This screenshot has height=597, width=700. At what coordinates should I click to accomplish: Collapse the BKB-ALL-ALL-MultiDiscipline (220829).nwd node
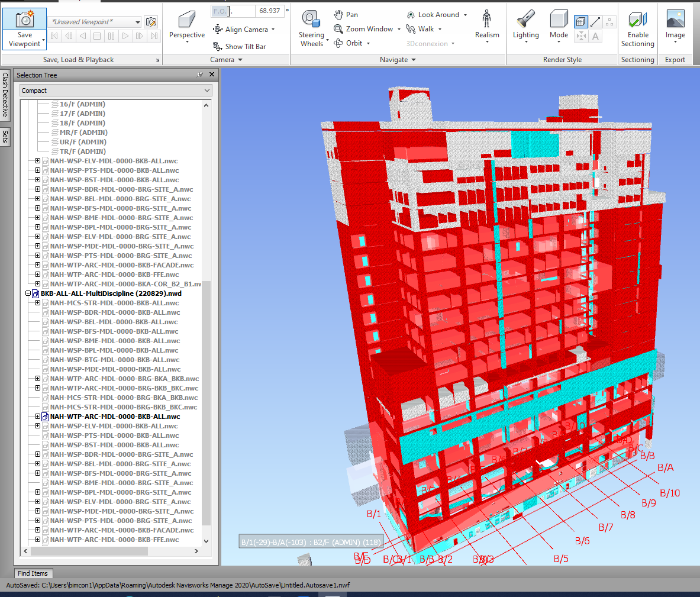coord(28,293)
